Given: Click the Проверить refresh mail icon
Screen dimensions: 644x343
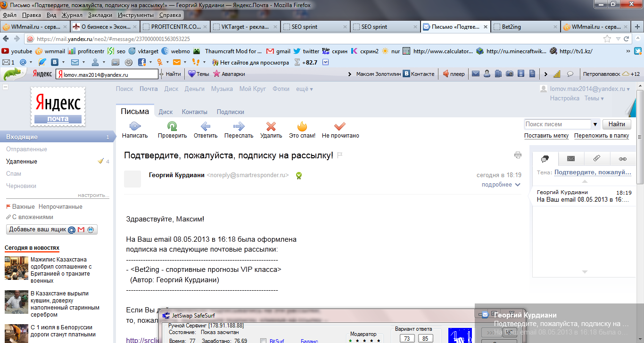Looking at the screenshot, I should [173, 126].
